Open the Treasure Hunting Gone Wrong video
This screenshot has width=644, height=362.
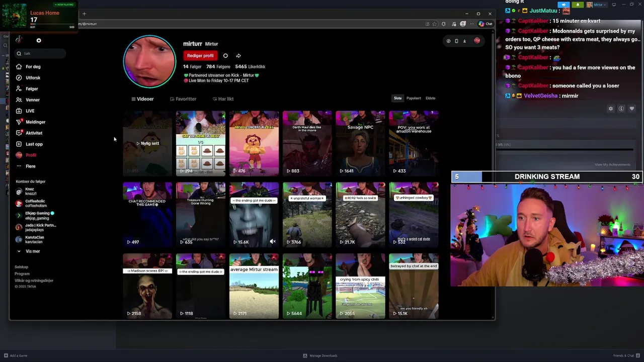200,215
